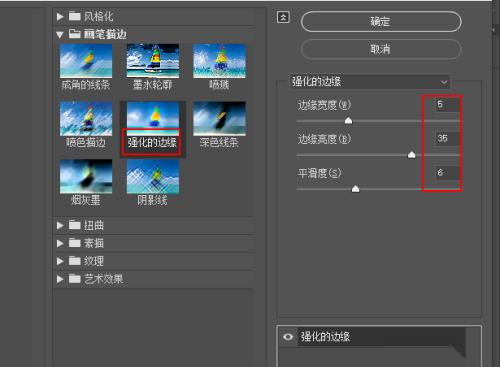This screenshot has width=500, height=367.
Task: Click the 艺术效果 folder icon
Action: click(75, 278)
